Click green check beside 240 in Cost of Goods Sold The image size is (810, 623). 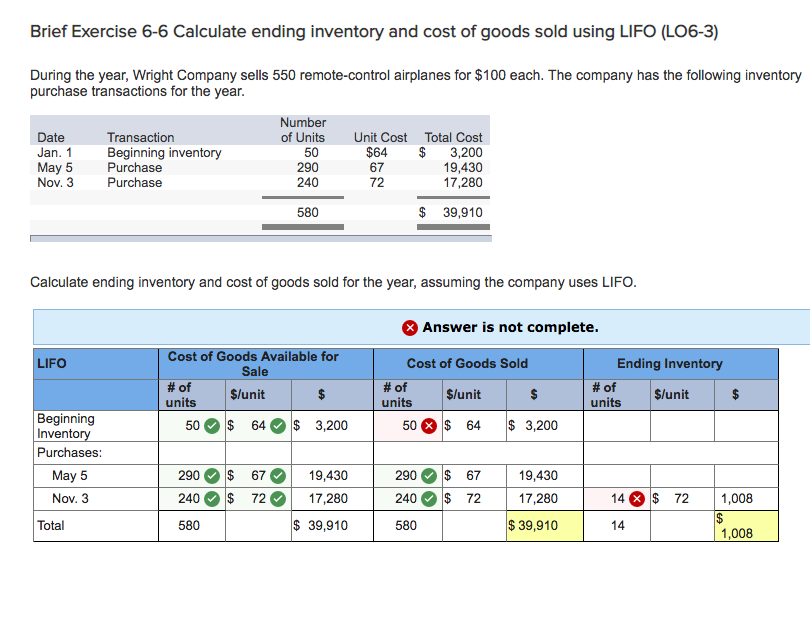point(429,499)
